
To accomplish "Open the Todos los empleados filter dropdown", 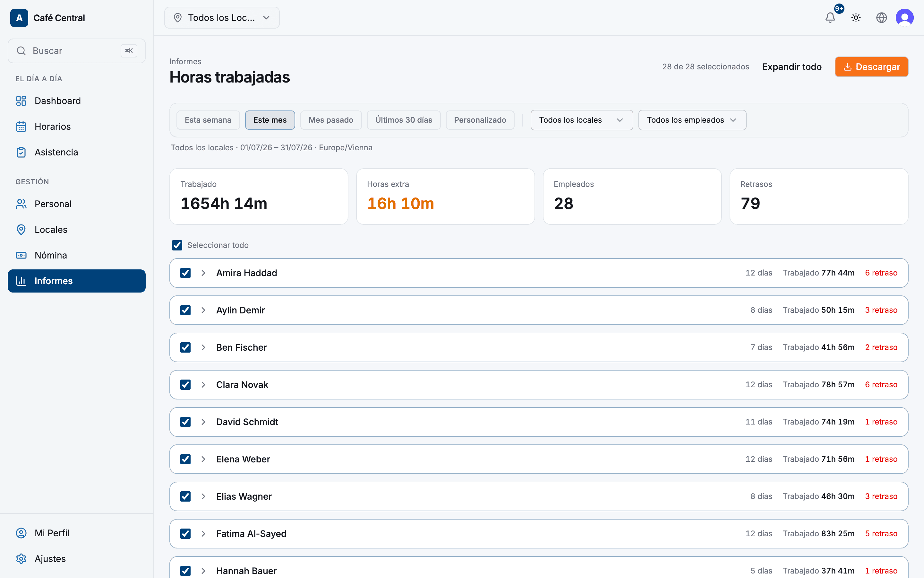I will (x=692, y=120).
